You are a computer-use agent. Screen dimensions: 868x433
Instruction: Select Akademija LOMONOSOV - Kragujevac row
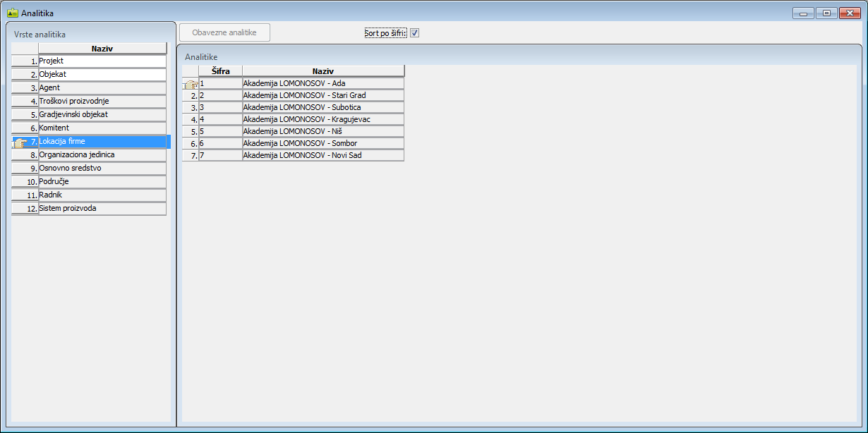323,119
